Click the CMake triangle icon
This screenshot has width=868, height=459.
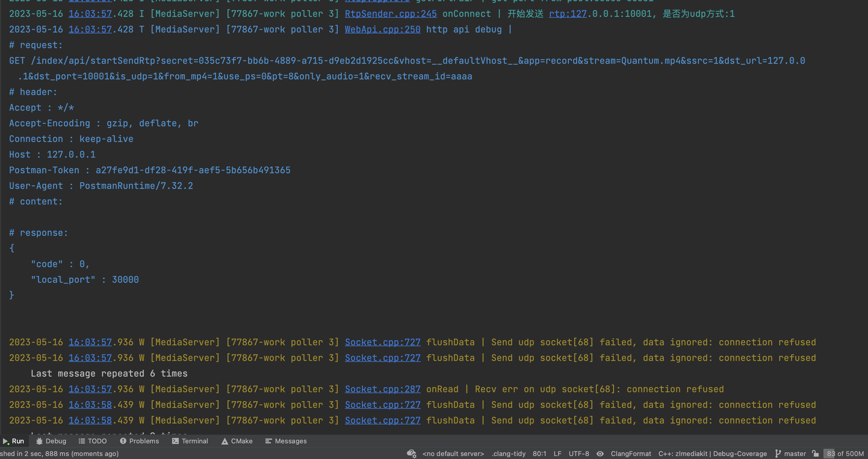(224, 441)
